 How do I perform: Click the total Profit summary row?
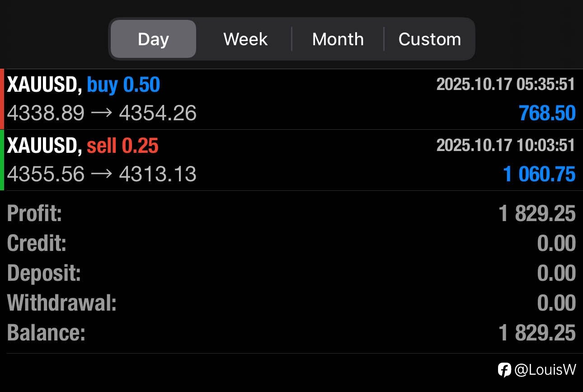[291, 213]
